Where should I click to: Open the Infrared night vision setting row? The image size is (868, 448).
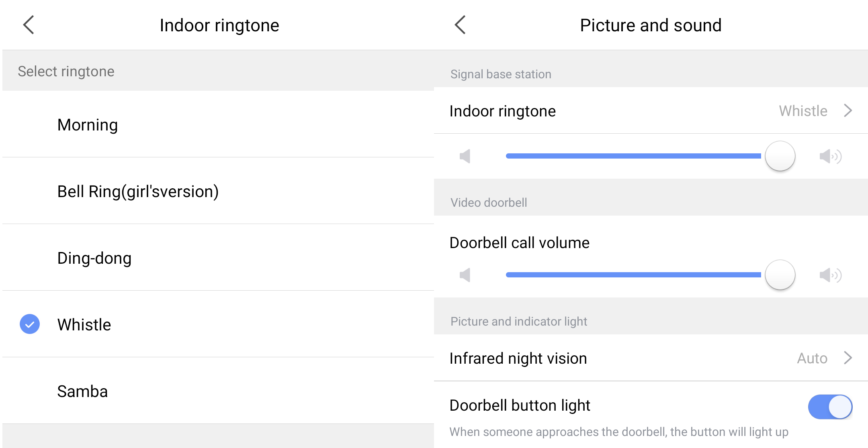(518, 358)
